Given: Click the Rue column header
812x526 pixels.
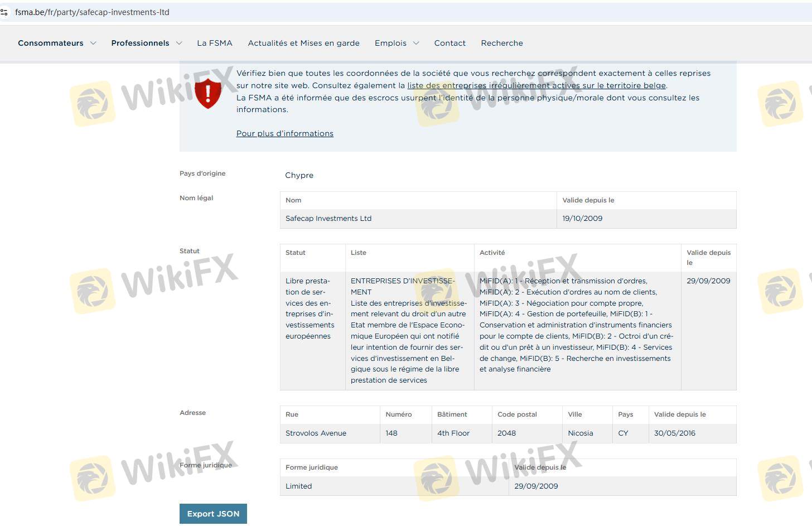Looking at the screenshot, I should (x=330, y=414).
